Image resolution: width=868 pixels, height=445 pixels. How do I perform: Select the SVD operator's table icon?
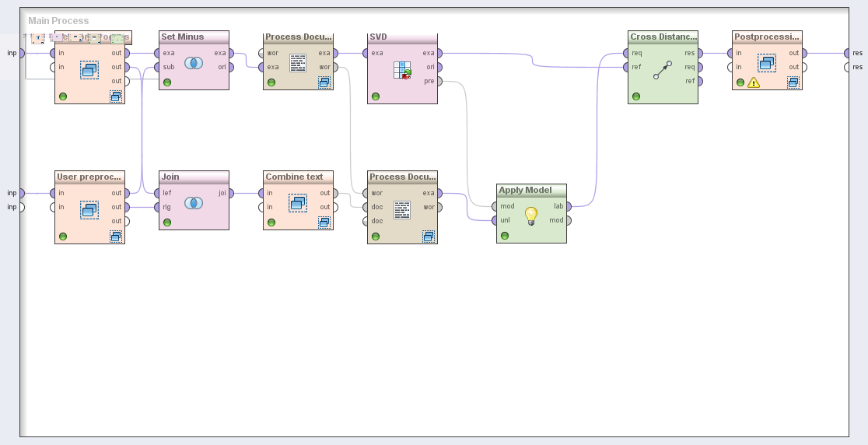coord(402,70)
